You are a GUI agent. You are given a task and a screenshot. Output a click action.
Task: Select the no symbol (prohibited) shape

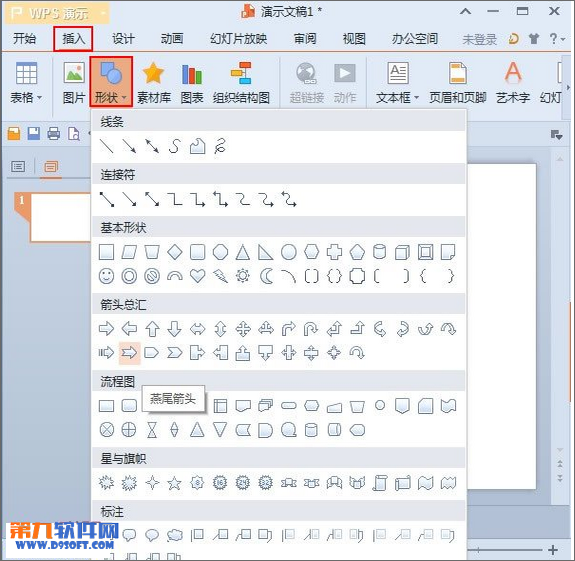[x=152, y=276]
